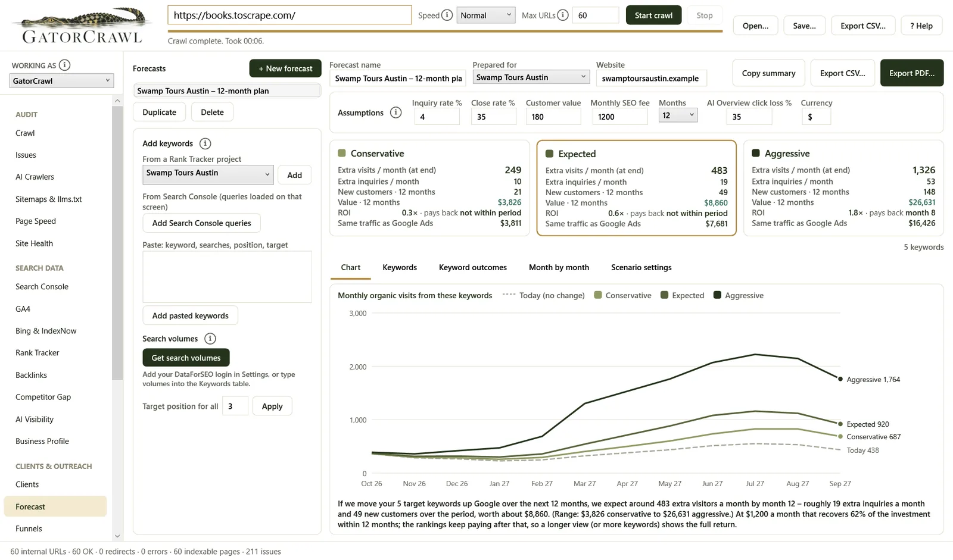Switch to the Keyword outcomes tab

click(473, 268)
